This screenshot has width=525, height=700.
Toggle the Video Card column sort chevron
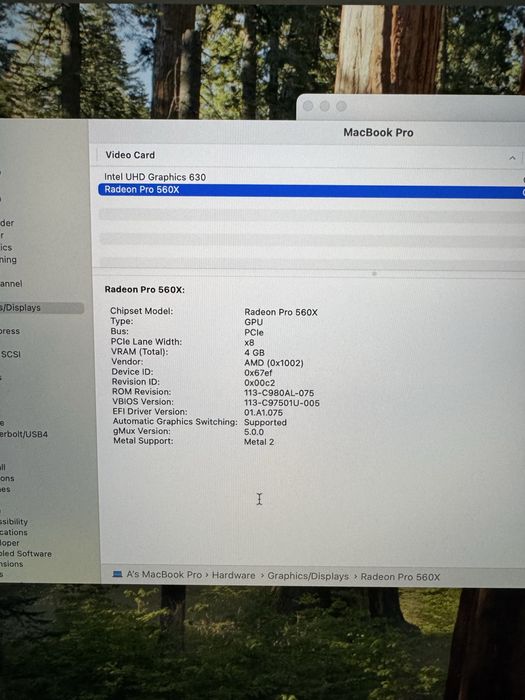pyautogui.click(x=512, y=158)
